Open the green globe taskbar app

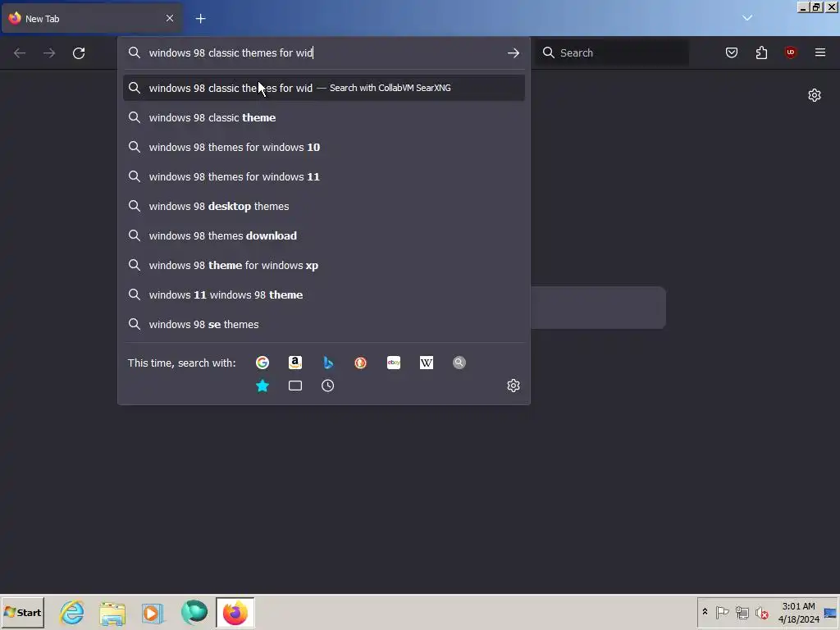click(194, 612)
